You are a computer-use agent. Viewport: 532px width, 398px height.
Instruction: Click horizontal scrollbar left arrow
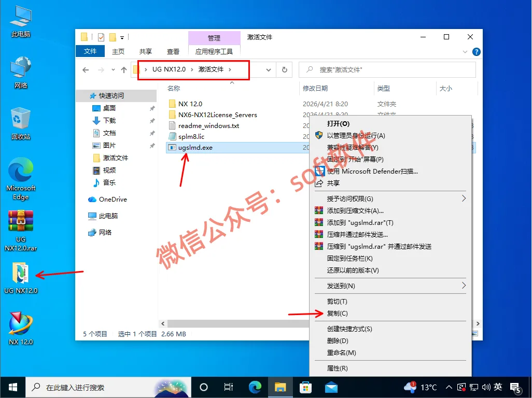163,323
